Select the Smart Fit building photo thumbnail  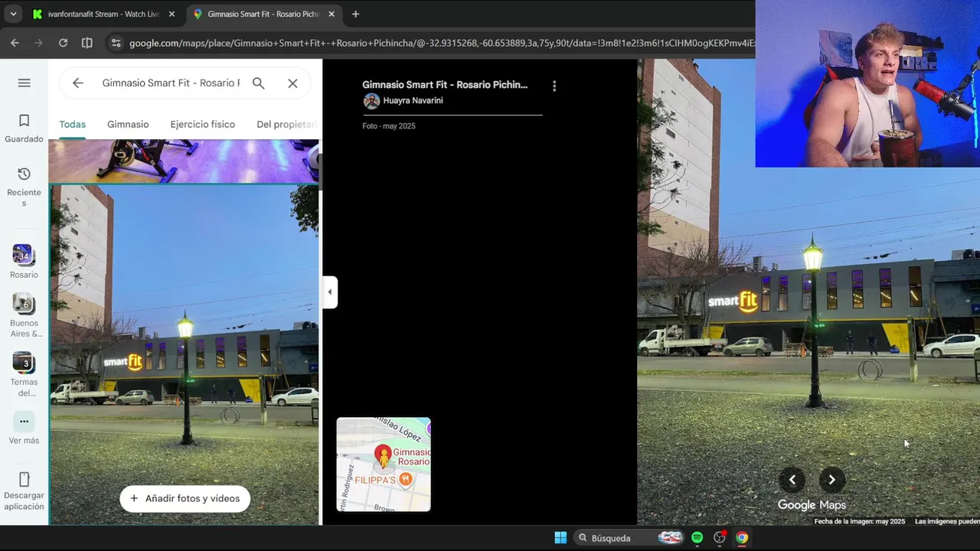tap(185, 354)
